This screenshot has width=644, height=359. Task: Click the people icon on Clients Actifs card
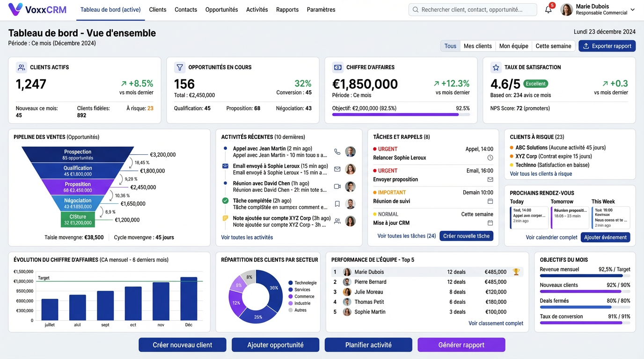(x=21, y=67)
